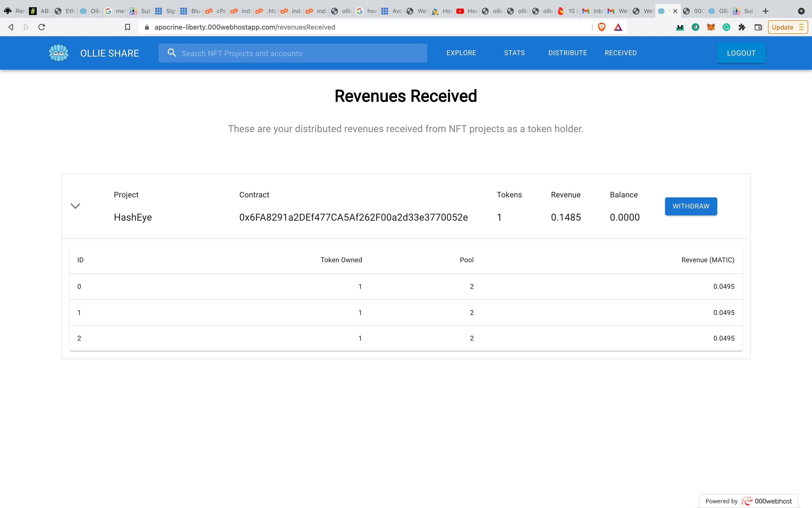
Task: Click the ID column header
Action: click(x=80, y=260)
